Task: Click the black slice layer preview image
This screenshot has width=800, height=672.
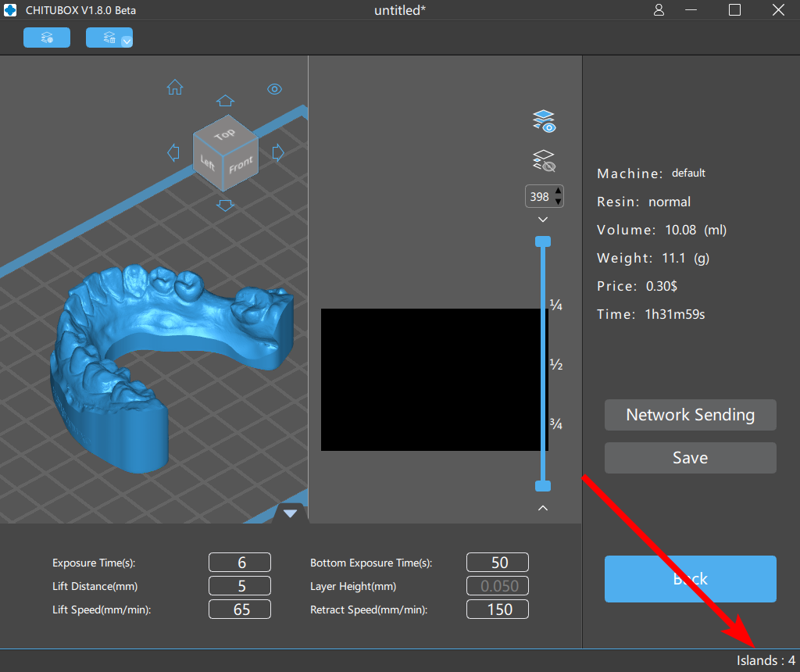Action: pos(434,380)
